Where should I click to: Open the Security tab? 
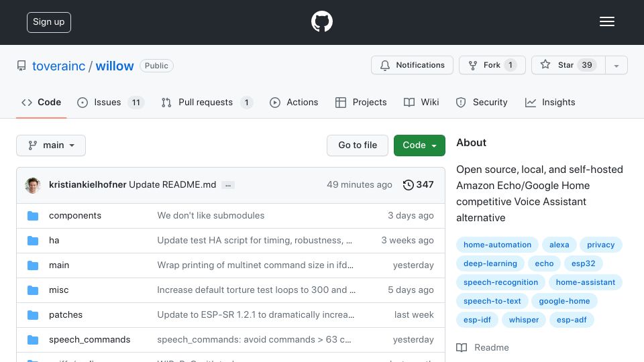[482, 102]
